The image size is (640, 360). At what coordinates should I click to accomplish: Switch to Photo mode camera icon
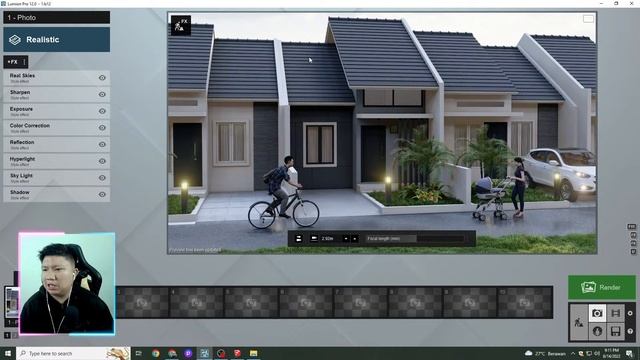click(x=597, y=313)
